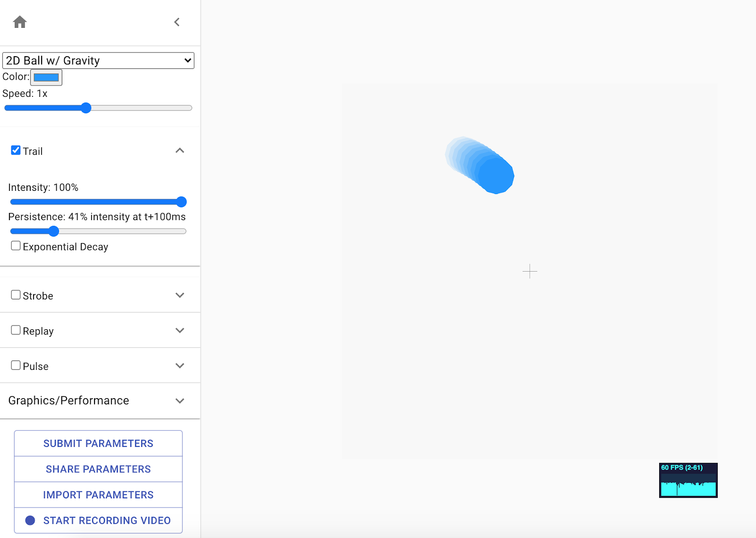Click the moving blue ball

[496, 175]
